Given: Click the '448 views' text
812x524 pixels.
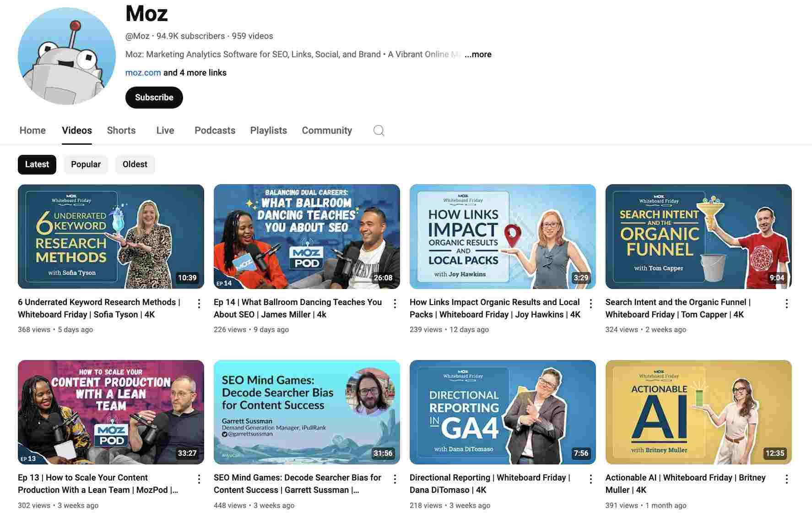Looking at the screenshot, I should coord(230,506).
